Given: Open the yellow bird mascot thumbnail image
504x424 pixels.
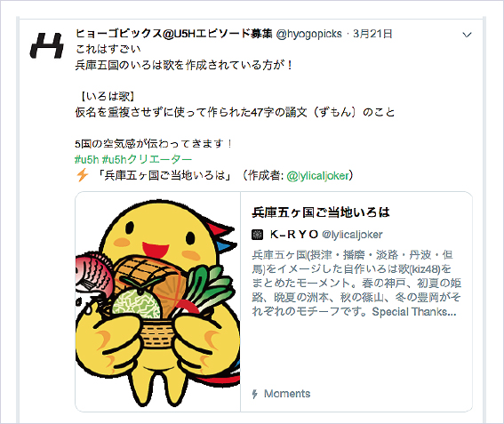Looking at the screenshot, I should 158,301.
